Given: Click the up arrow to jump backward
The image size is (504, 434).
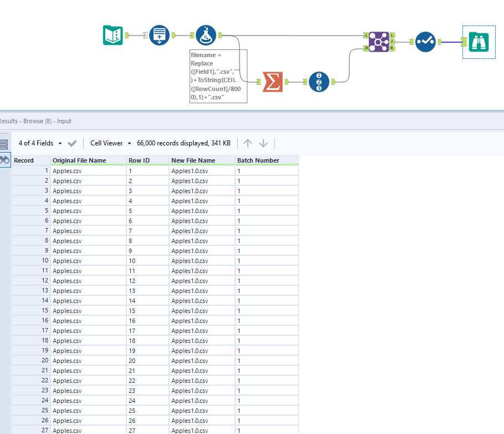Looking at the screenshot, I should tap(248, 143).
